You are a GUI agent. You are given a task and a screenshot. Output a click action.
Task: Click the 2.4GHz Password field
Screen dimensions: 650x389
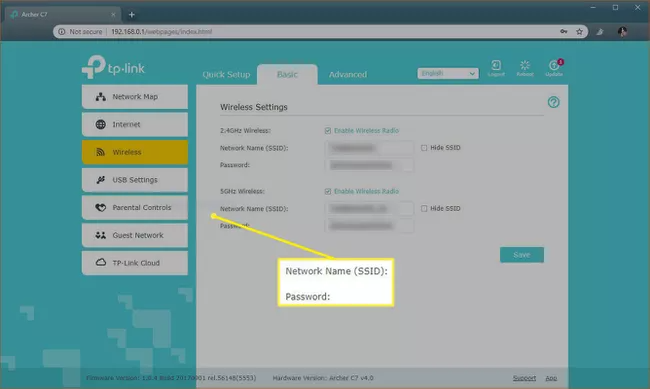[369, 165]
